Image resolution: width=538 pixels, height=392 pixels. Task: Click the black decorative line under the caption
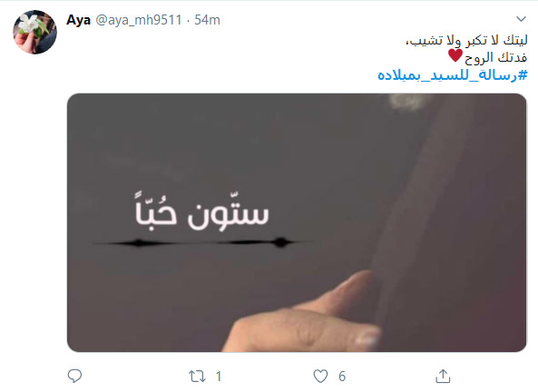pyautogui.click(x=201, y=242)
